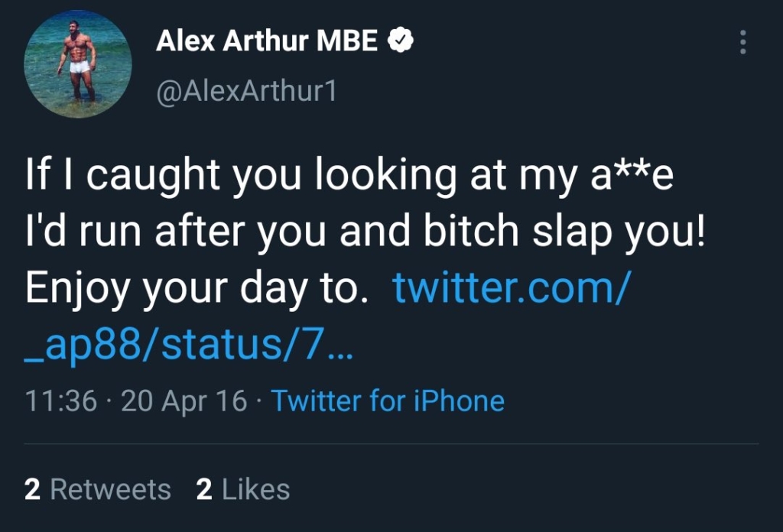The image size is (783, 532).
Task: Click the tweet line "I'd run after you"
Action: tap(365, 232)
